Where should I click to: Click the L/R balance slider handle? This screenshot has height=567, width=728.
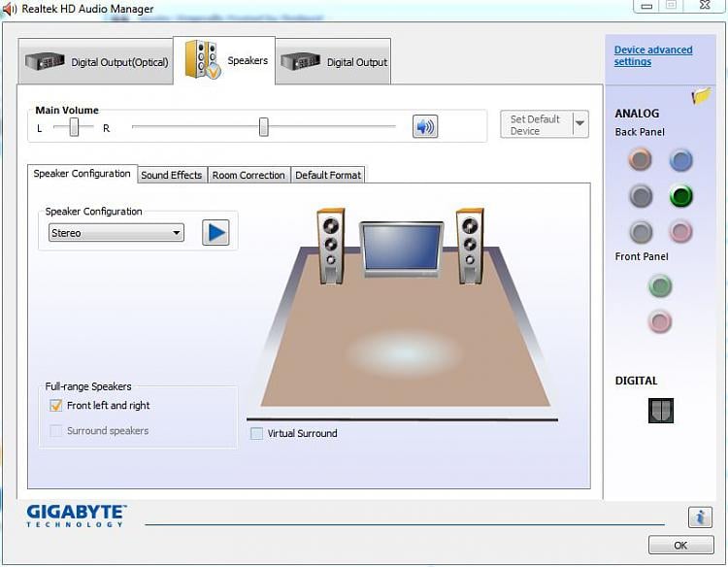click(74, 127)
